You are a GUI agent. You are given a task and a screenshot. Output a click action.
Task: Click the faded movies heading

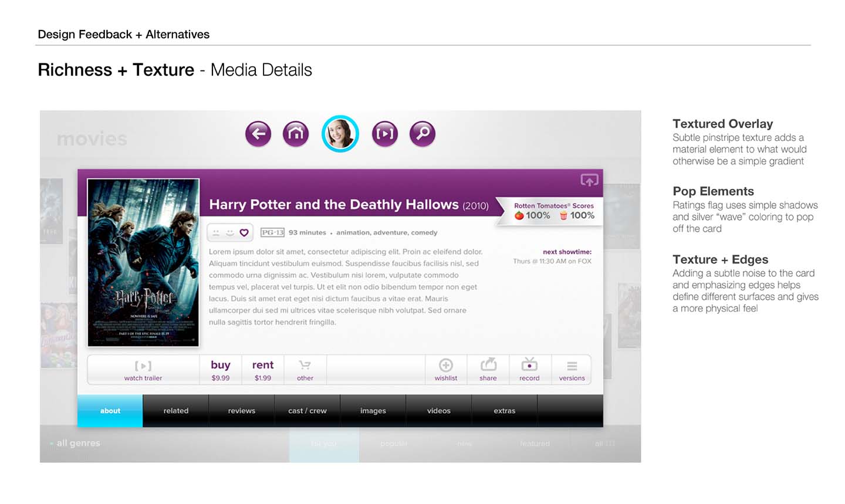click(92, 139)
